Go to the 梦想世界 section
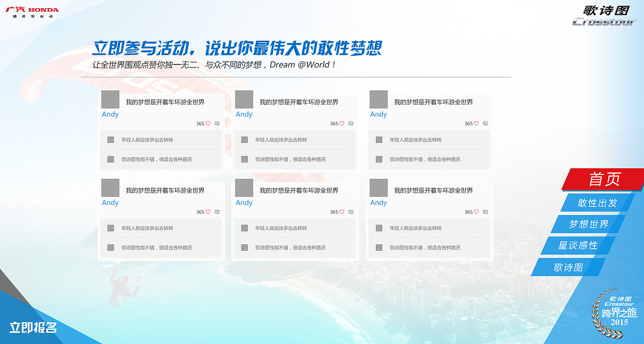Screen dimensions: 644x344 (x=588, y=224)
